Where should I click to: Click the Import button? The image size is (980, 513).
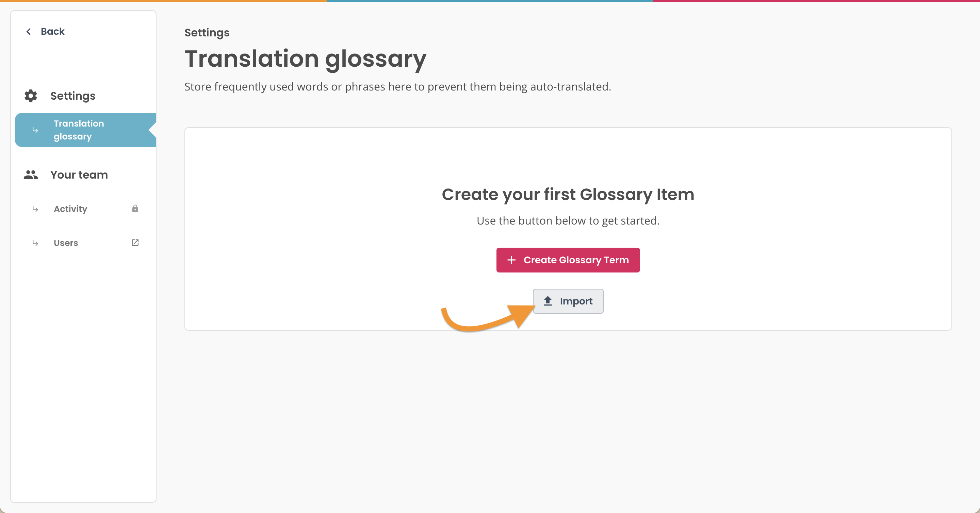[x=568, y=301]
